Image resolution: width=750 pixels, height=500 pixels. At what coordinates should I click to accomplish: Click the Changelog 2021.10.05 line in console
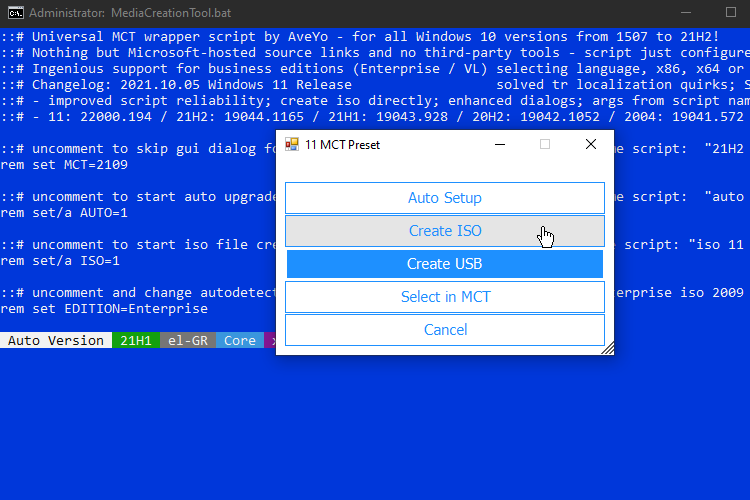[375, 85]
